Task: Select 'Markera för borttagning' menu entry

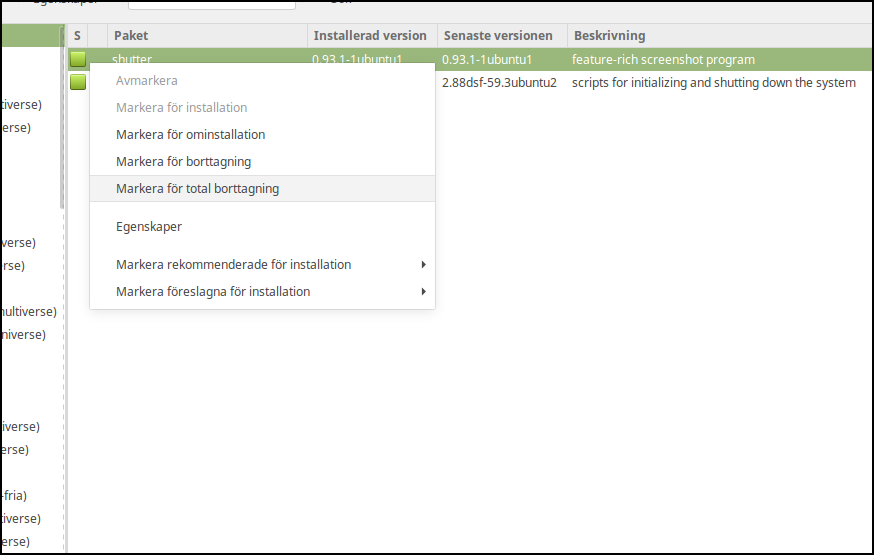Action: click(x=183, y=161)
